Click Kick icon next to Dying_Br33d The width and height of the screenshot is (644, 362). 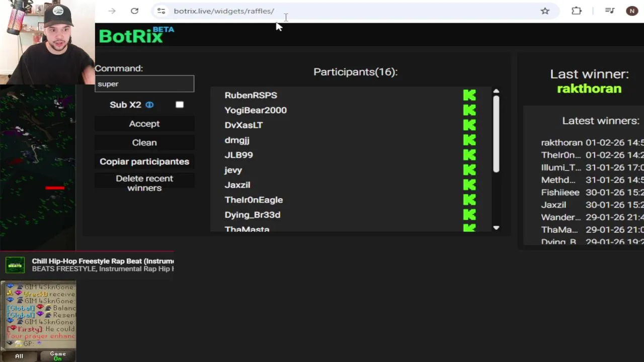click(x=469, y=215)
